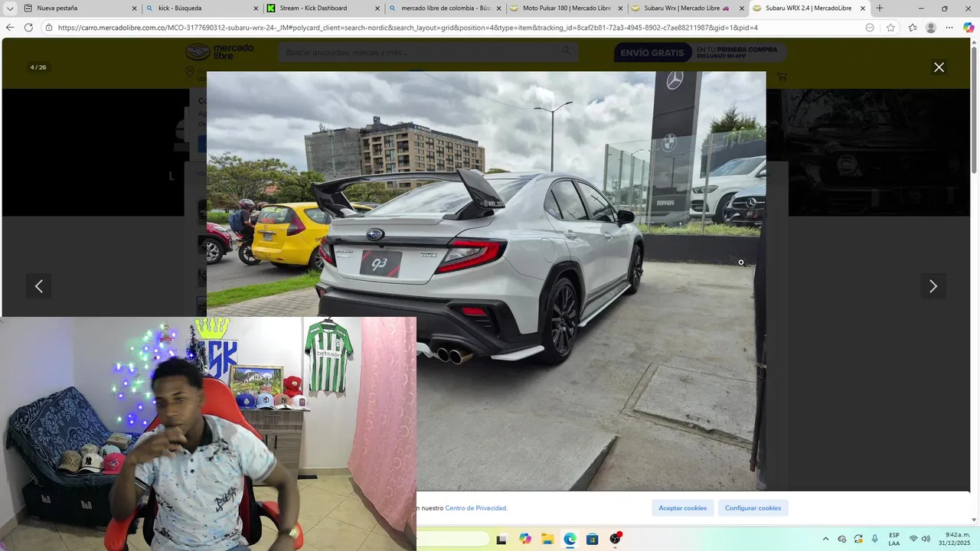Open Edge settings and more menu
This screenshot has height=551, width=980.
pyautogui.click(x=949, y=28)
